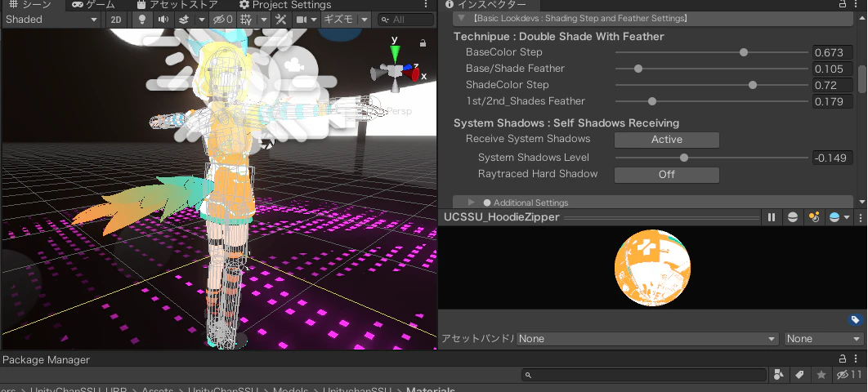Screen dimensions: 868x392
Task: Click the project search field
Action: pyautogui.click(x=644, y=375)
